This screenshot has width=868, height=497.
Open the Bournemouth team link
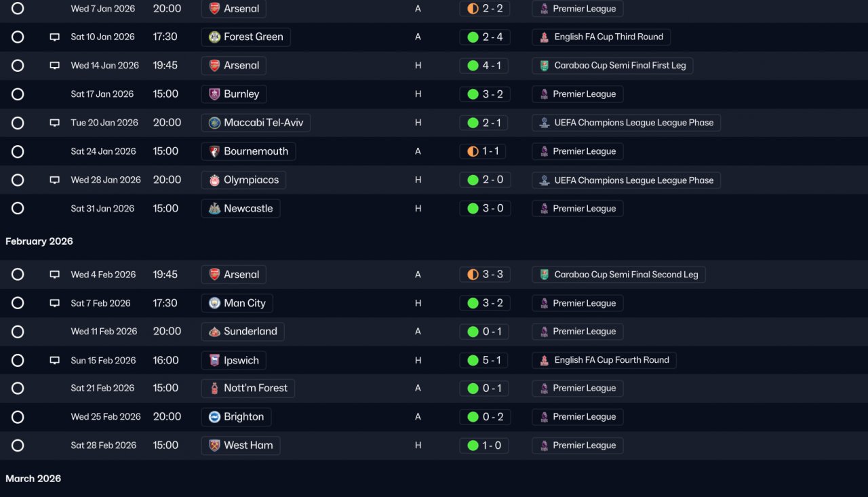click(248, 151)
